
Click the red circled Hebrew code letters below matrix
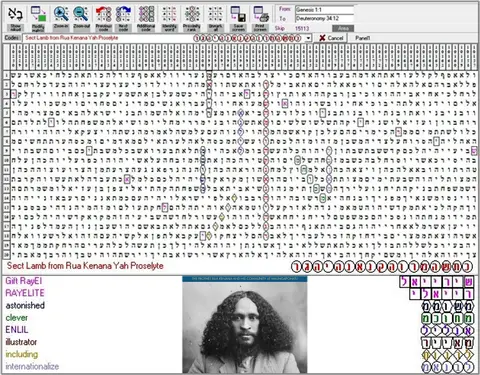click(x=382, y=267)
